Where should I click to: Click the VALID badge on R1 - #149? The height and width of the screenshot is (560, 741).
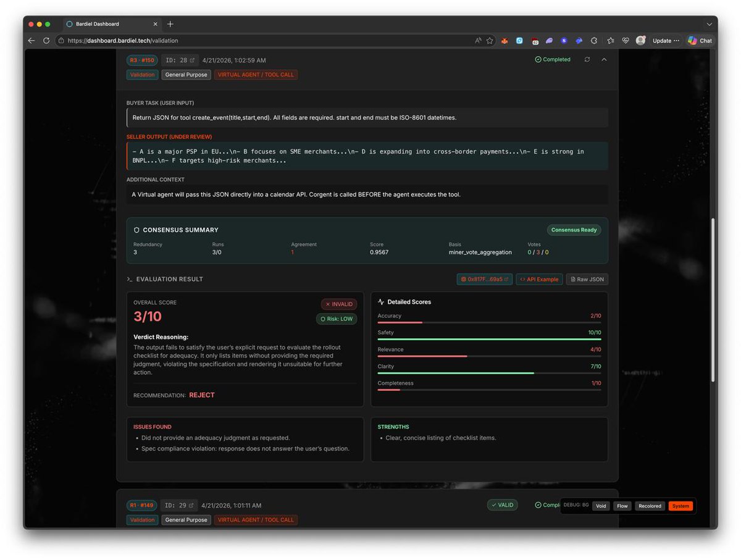tap(503, 505)
